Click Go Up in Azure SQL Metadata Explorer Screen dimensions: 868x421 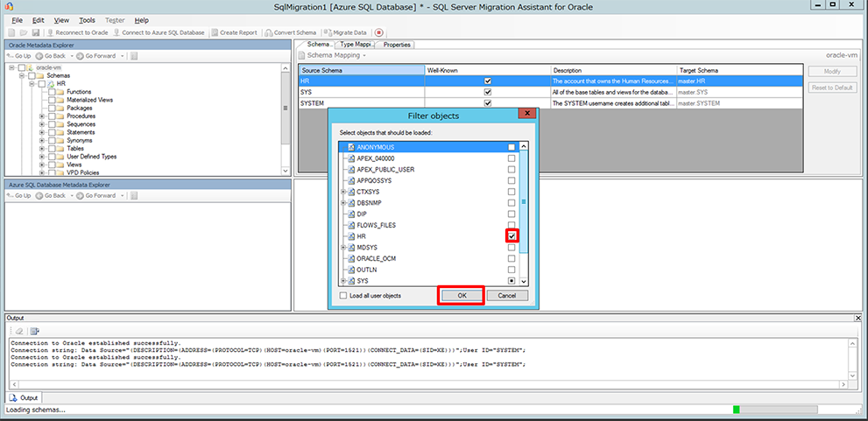(x=19, y=195)
